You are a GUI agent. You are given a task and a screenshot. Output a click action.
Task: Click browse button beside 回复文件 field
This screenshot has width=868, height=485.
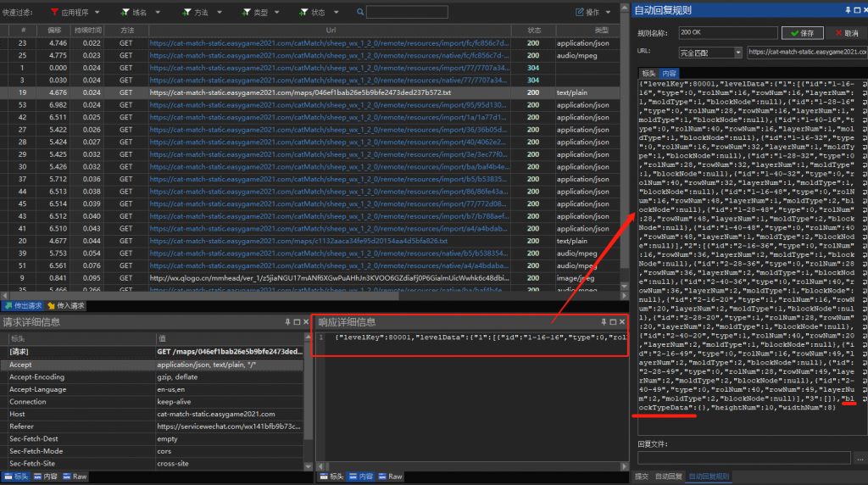coord(859,458)
